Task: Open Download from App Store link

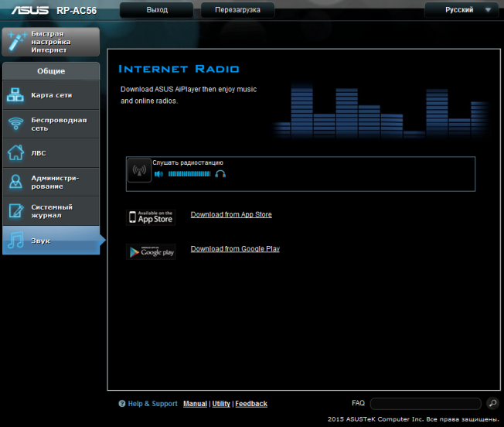Action: pyautogui.click(x=231, y=214)
